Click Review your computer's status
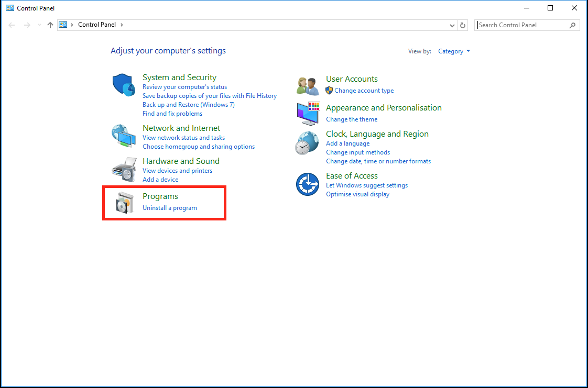 click(x=184, y=87)
